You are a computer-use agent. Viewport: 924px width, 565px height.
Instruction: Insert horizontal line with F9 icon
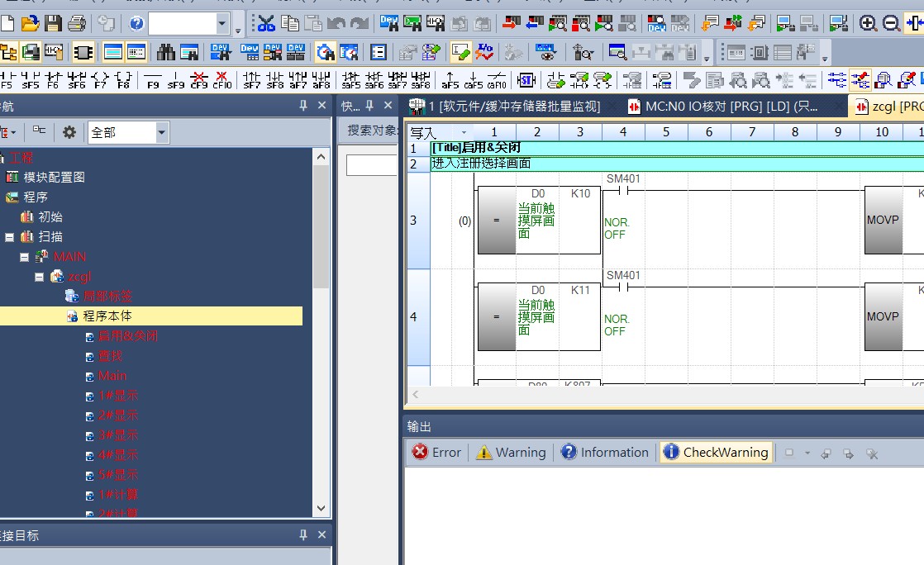pyautogui.click(x=153, y=80)
